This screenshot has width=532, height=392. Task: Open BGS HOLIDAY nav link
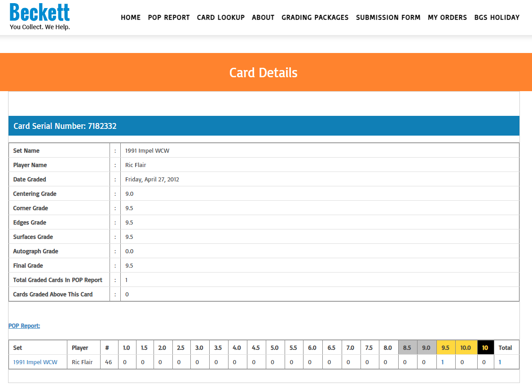click(497, 18)
